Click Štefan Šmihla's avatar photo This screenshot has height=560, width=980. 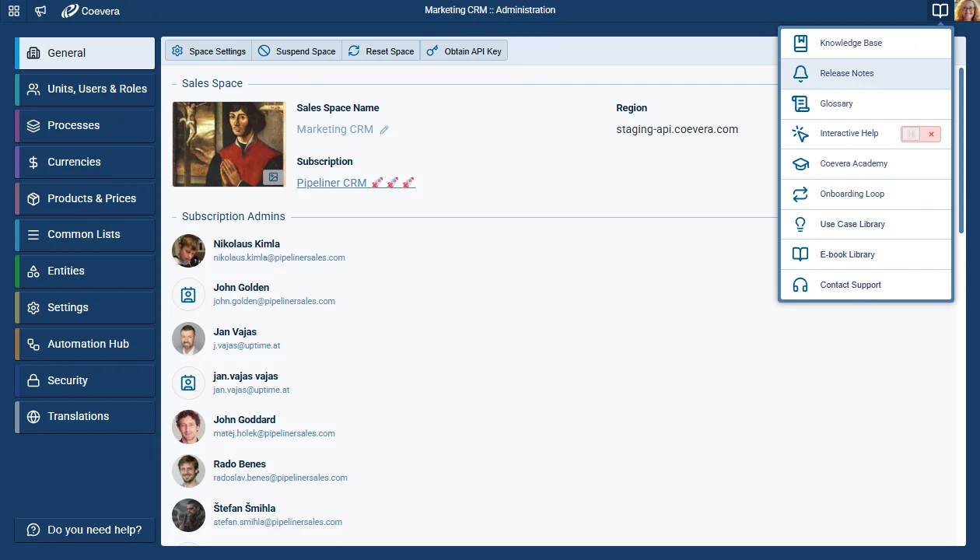pos(188,515)
